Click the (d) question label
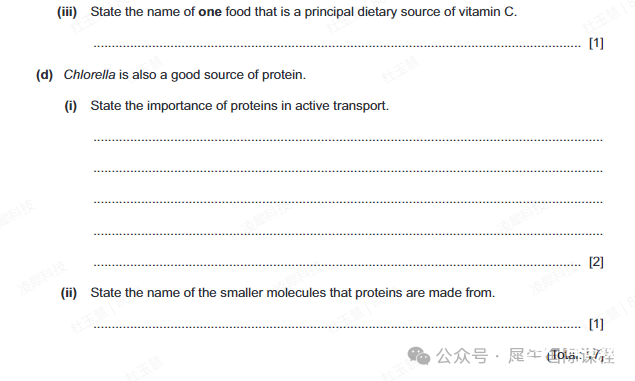Screen dimensions: 635x381 [x=45, y=75]
